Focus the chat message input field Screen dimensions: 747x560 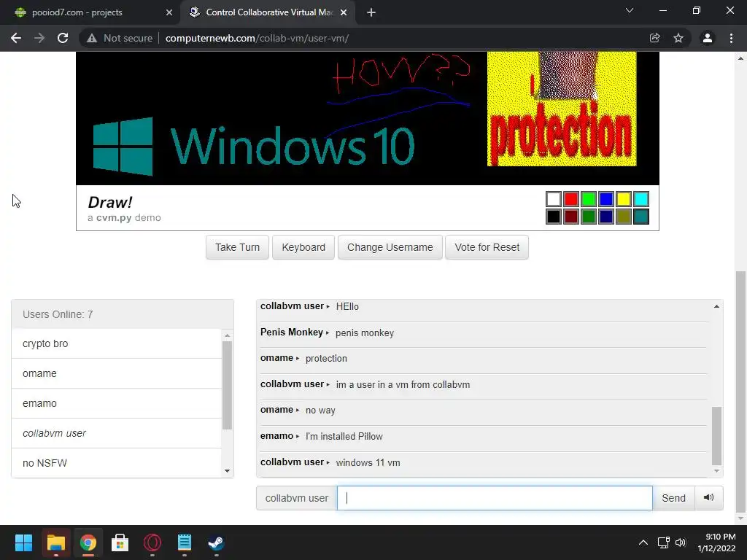click(495, 498)
